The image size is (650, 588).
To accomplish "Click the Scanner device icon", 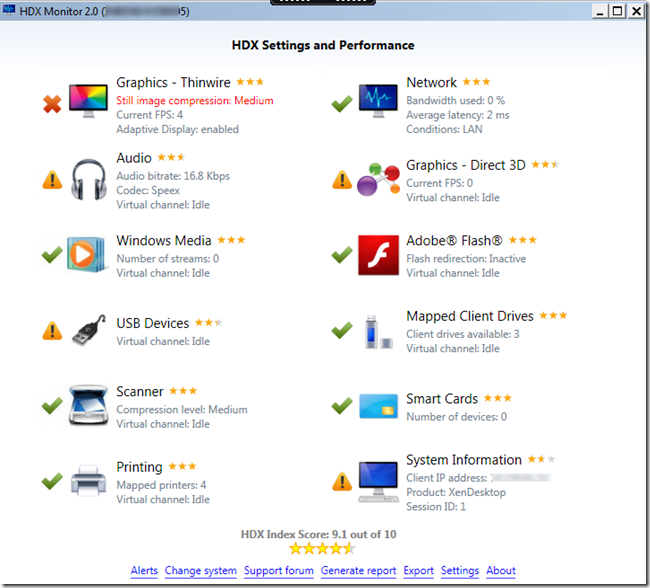I will 89,405.
